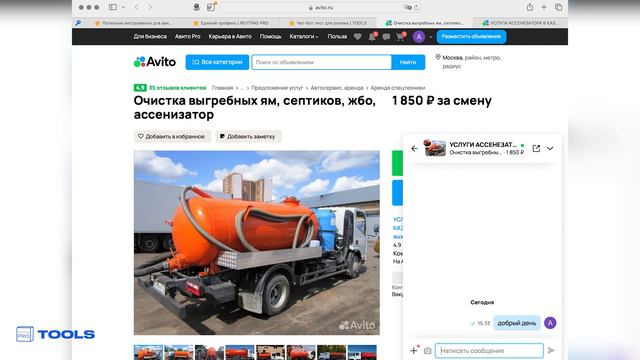Image resolution: width=640 pixels, height=360 pixels.
Task: Open the Safari sidebar toggle
Action: (x=113, y=7)
